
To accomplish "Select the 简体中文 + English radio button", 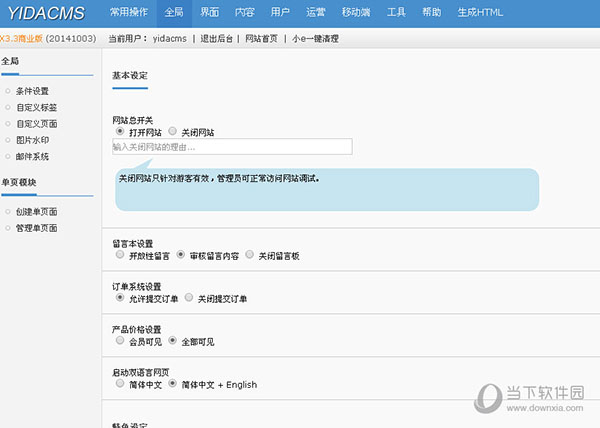I will (x=173, y=383).
